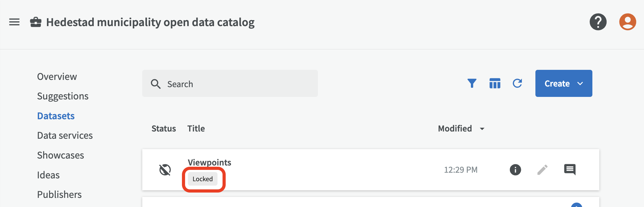Open the help icon in the top bar
644x207 pixels.
point(598,22)
